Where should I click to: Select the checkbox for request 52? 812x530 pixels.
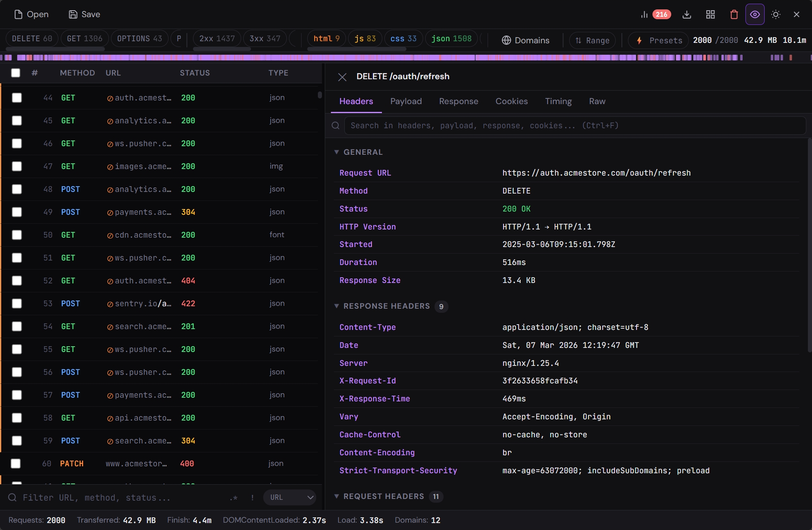pos(17,281)
